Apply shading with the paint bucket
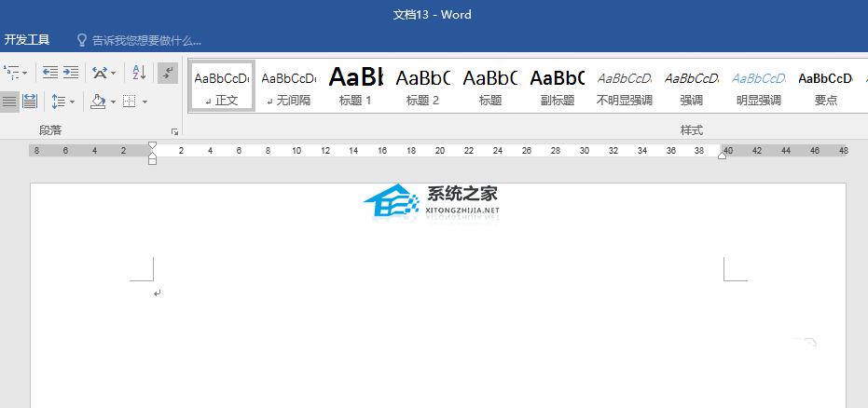 [x=98, y=102]
